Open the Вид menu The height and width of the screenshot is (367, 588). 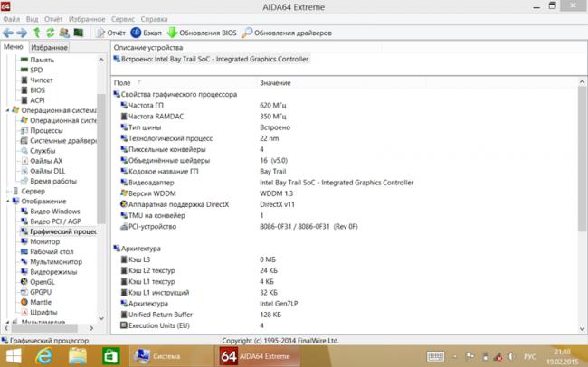(33, 19)
